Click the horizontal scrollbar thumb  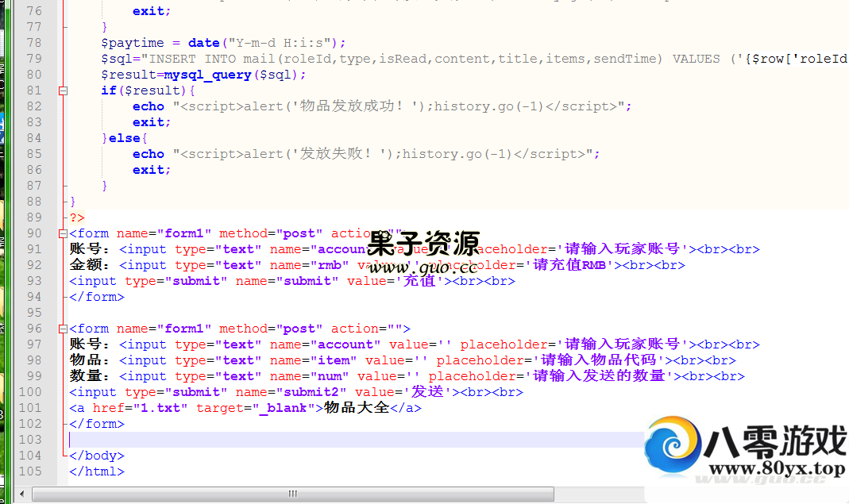[292, 494]
